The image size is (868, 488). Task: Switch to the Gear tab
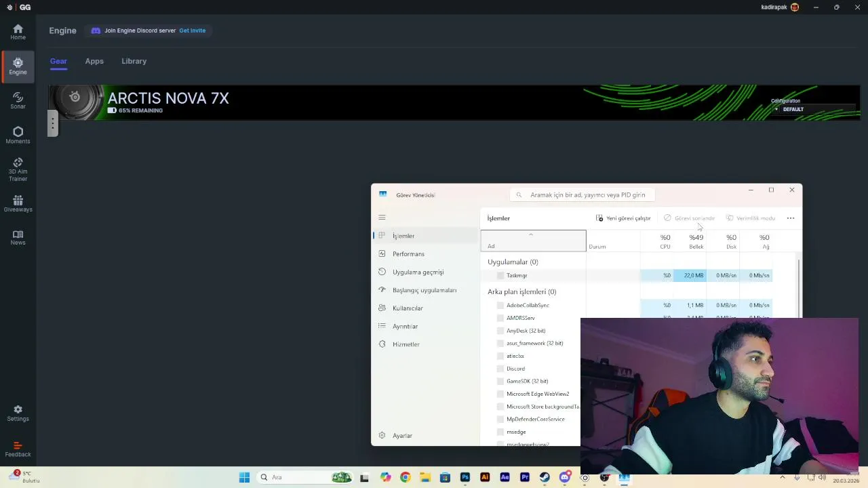(x=58, y=61)
